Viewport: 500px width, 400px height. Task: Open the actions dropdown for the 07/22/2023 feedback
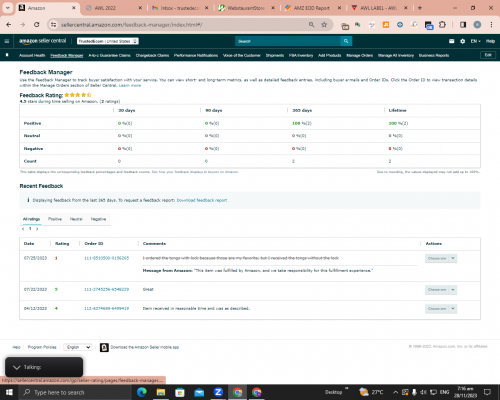click(x=441, y=290)
